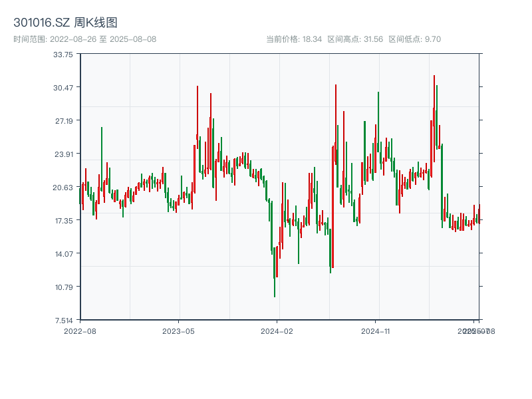Click the y-axis label 17.35
Image resolution: width=532 pixels, height=399 pixels.
click(x=64, y=221)
